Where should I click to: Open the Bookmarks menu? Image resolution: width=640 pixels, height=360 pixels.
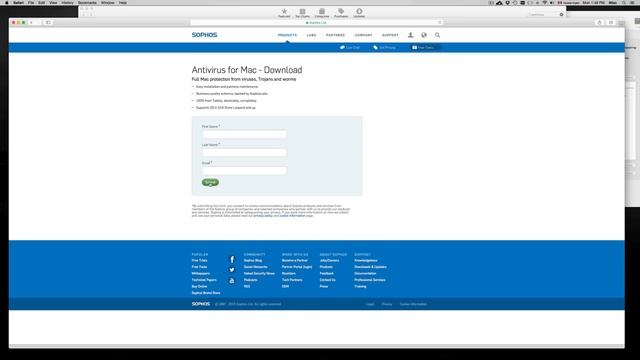coord(87,2)
